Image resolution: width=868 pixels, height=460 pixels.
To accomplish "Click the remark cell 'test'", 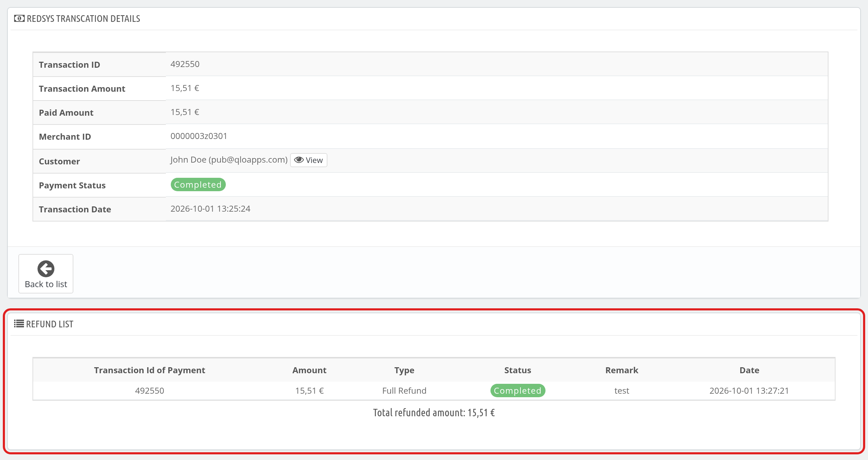I will pos(622,391).
